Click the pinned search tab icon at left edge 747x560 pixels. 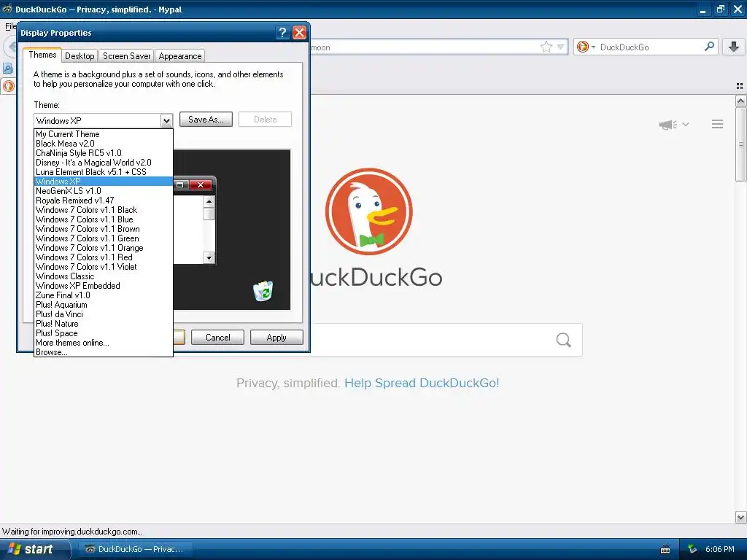(8, 69)
